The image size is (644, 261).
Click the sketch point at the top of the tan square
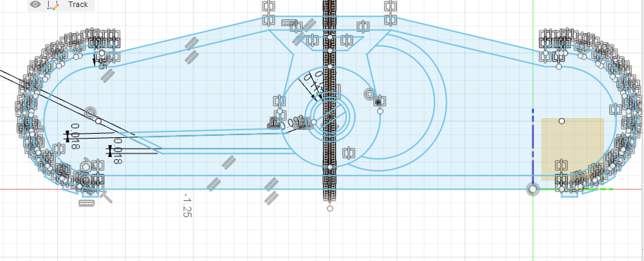562,121
